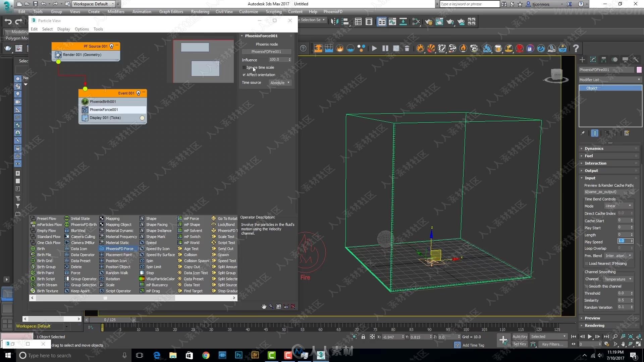The image size is (644, 362).
Task: Toggle selection lock padlock in status bar
Action: tap(363, 337)
